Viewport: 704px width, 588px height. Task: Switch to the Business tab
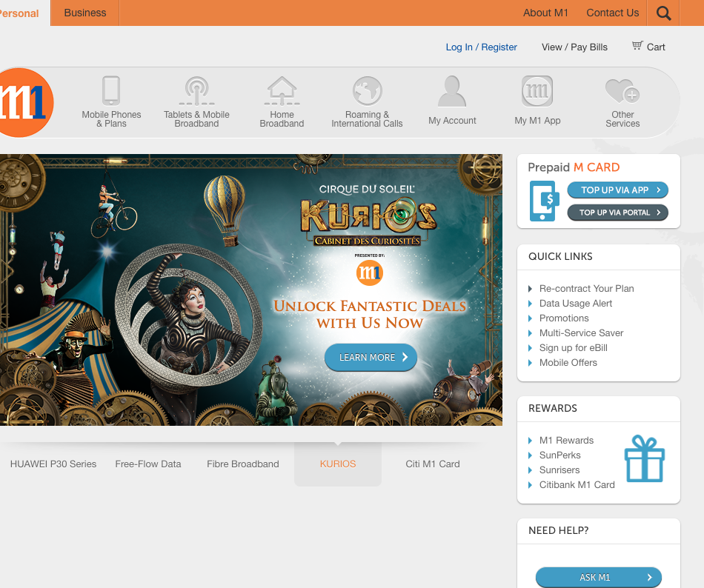(x=85, y=13)
